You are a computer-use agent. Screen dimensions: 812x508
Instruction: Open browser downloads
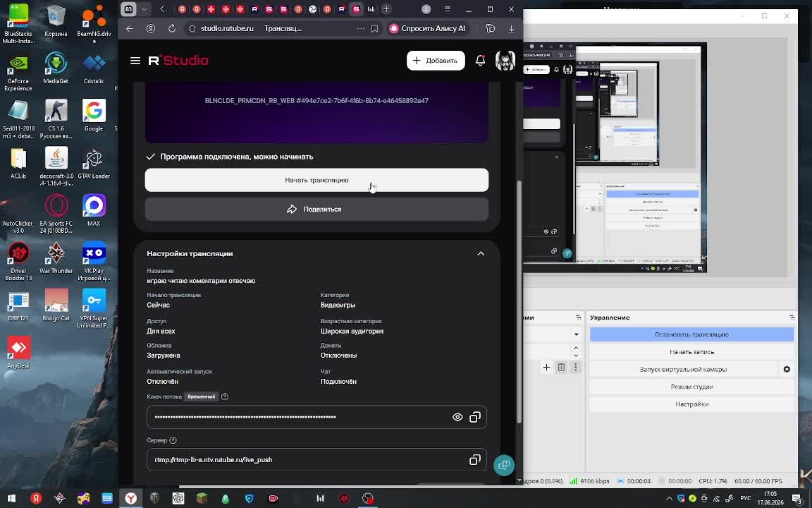(x=512, y=28)
